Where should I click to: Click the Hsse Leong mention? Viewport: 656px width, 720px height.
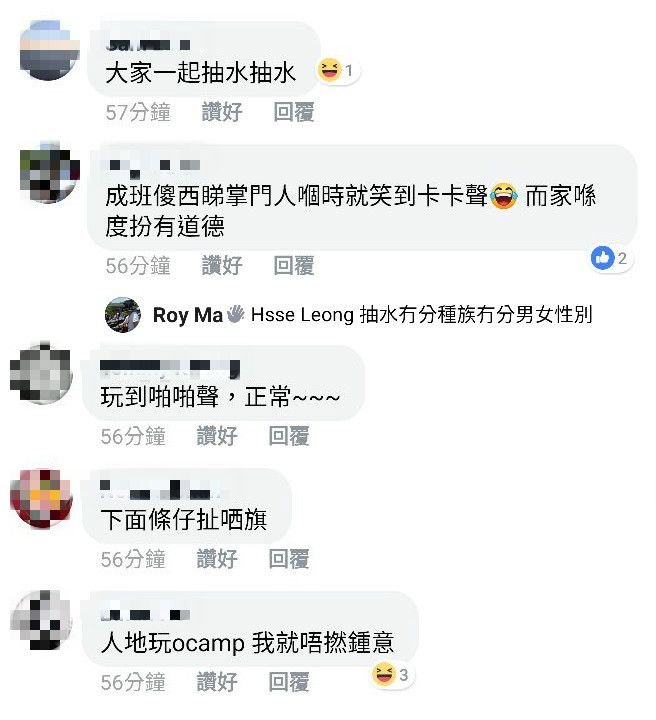tap(303, 315)
